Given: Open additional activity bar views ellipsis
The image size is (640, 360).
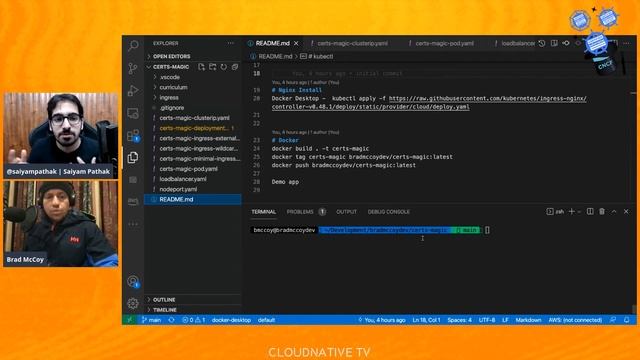Looking at the screenshot, I should (x=133, y=224).
